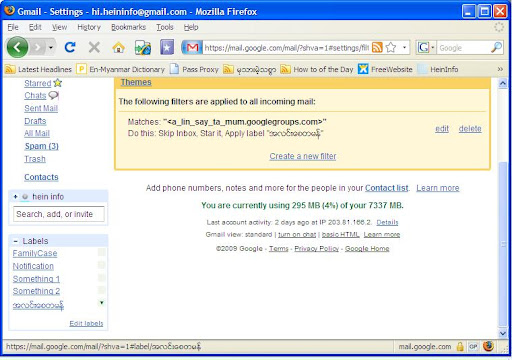Click inside the Google search box
512x360 pixels.
click(x=463, y=48)
